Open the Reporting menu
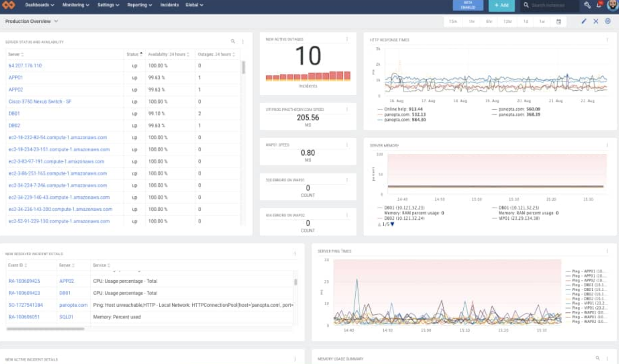Image resolution: width=619 pixels, height=364 pixels. click(140, 5)
